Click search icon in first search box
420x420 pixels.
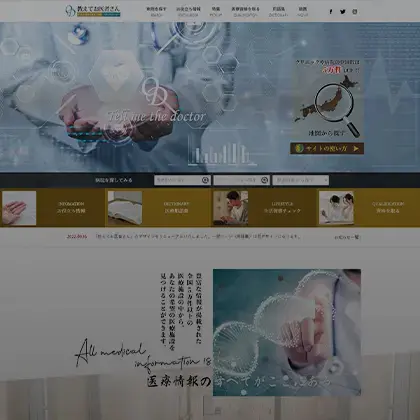coord(205,180)
